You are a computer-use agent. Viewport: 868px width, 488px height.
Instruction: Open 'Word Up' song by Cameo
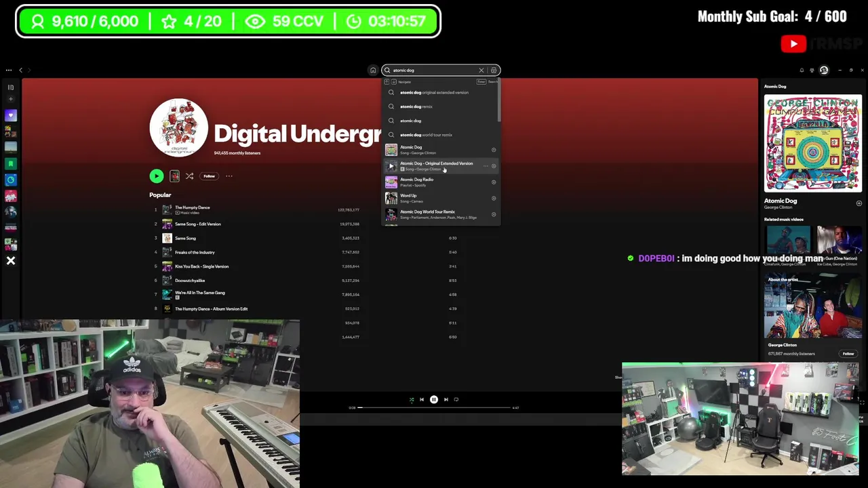pos(440,199)
